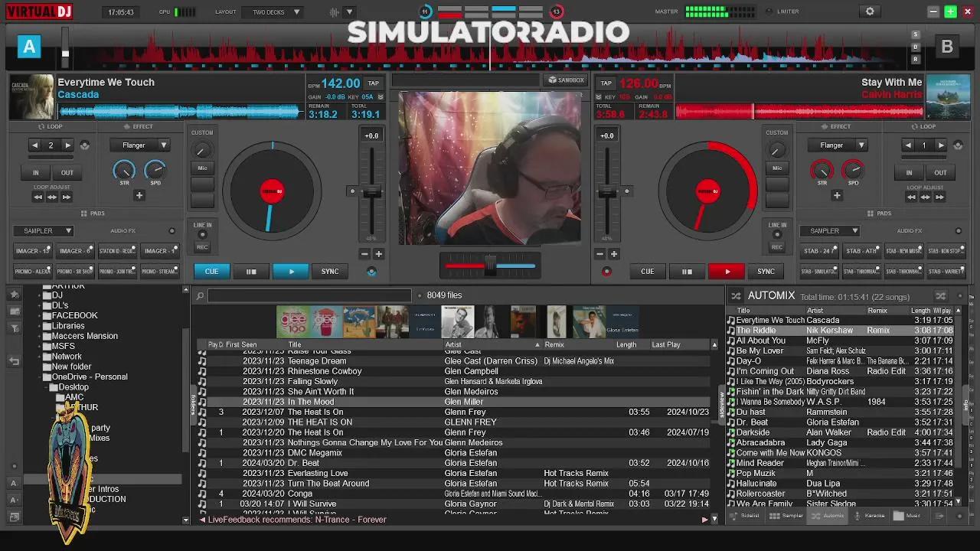Set loop IN on left deck
The width and height of the screenshot is (980, 551).
35,172
